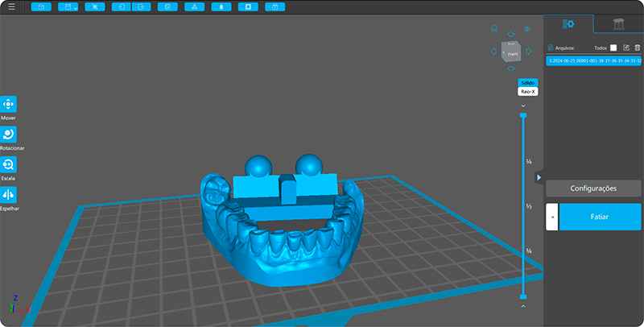The width and height of the screenshot is (644, 327).
Task: Select the Espelhar mirror tool
Action: coord(8,195)
